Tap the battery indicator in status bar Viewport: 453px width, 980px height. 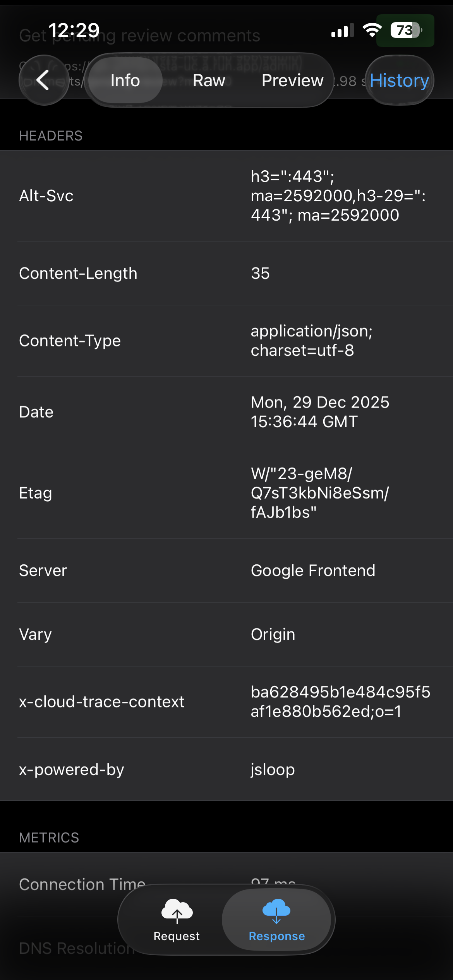coord(405,30)
